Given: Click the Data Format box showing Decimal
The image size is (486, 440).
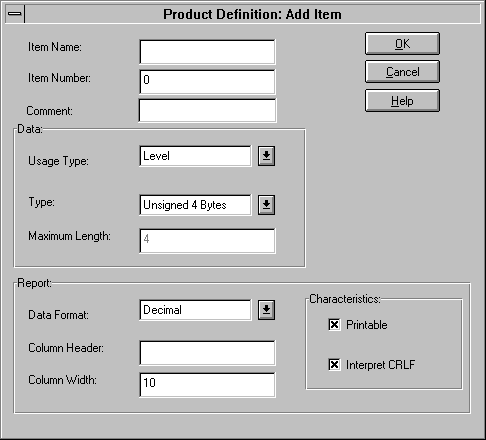Looking at the screenshot, I should [195, 310].
